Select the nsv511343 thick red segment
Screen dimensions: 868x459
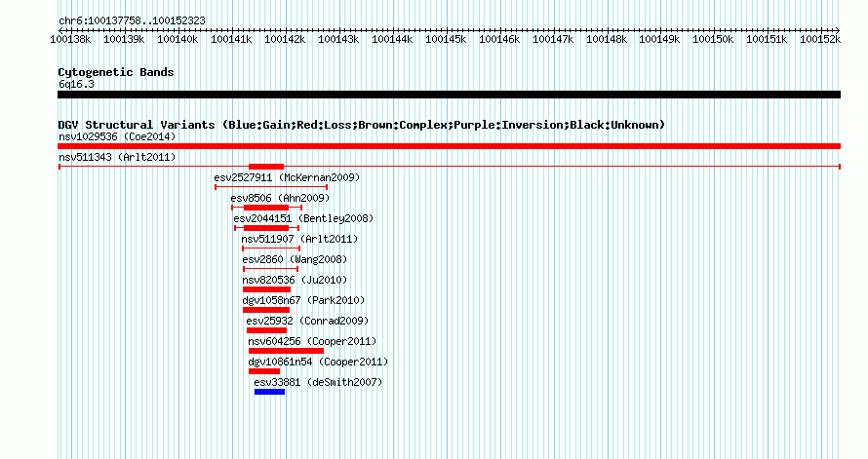pyautogui.click(x=266, y=167)
